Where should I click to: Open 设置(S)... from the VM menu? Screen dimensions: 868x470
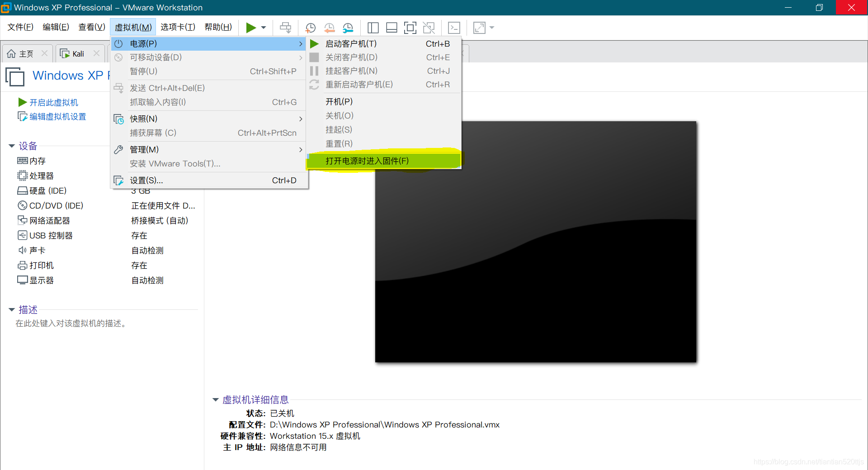click(208, 180)
